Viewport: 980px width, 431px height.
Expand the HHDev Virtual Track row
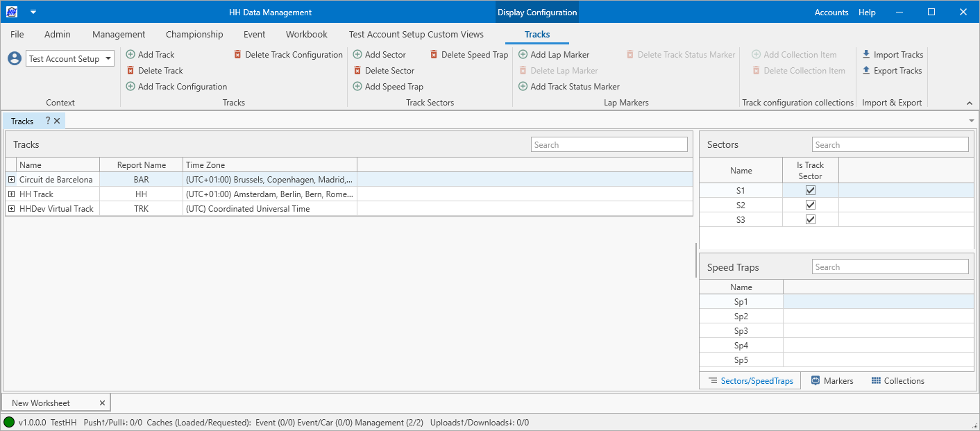pos(11,209)
